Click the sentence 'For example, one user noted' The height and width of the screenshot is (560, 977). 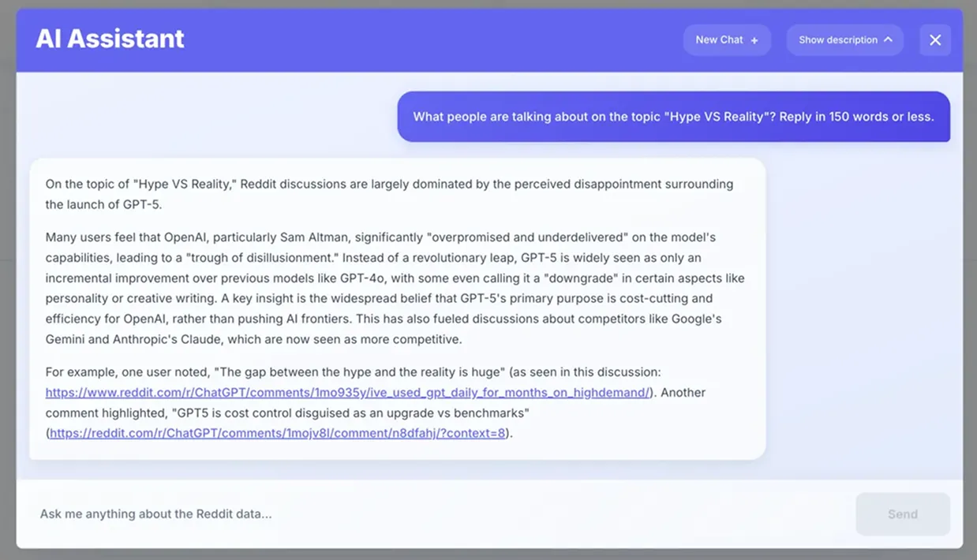tap(353, 372)
